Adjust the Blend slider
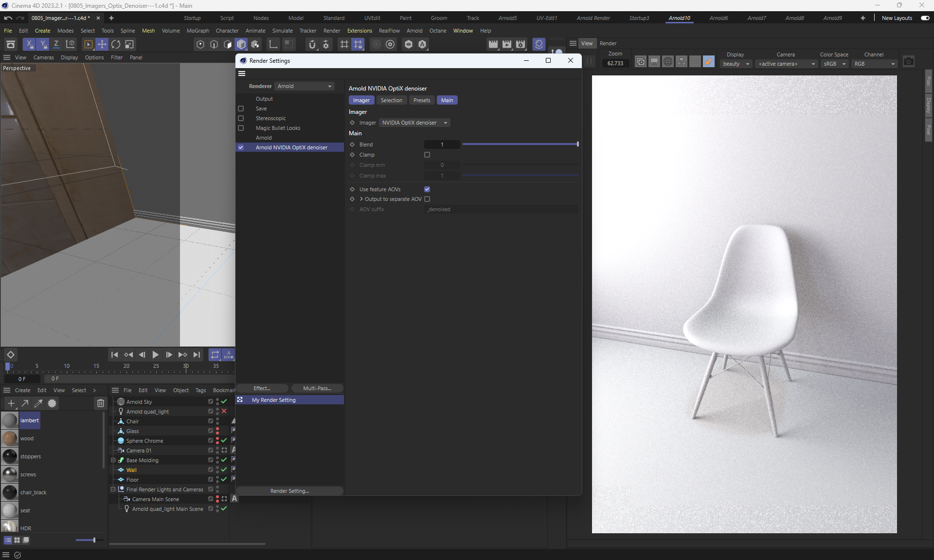This screenshot has height=560, width=934. (x=520, y=145)
